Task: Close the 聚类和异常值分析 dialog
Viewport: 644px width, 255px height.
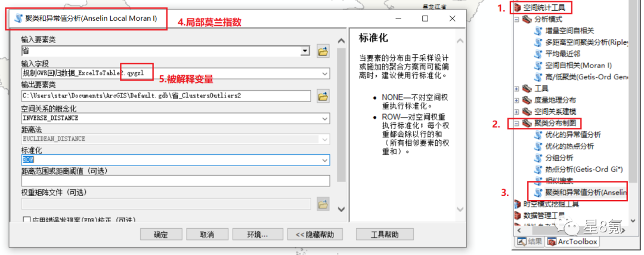Action: click(x=452, y=19)
